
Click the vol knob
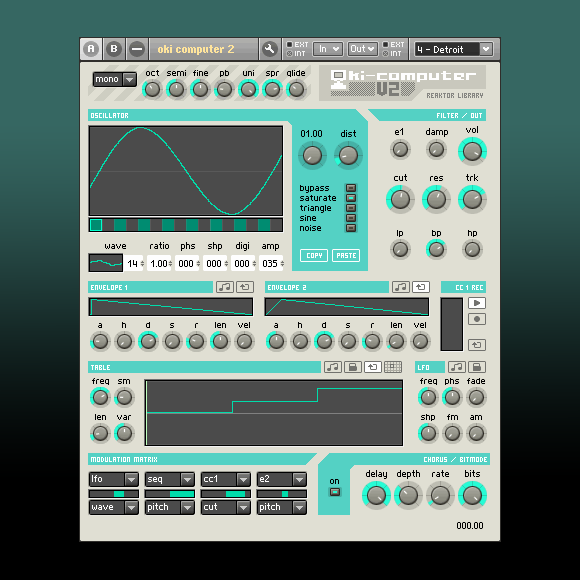[472, 151]
